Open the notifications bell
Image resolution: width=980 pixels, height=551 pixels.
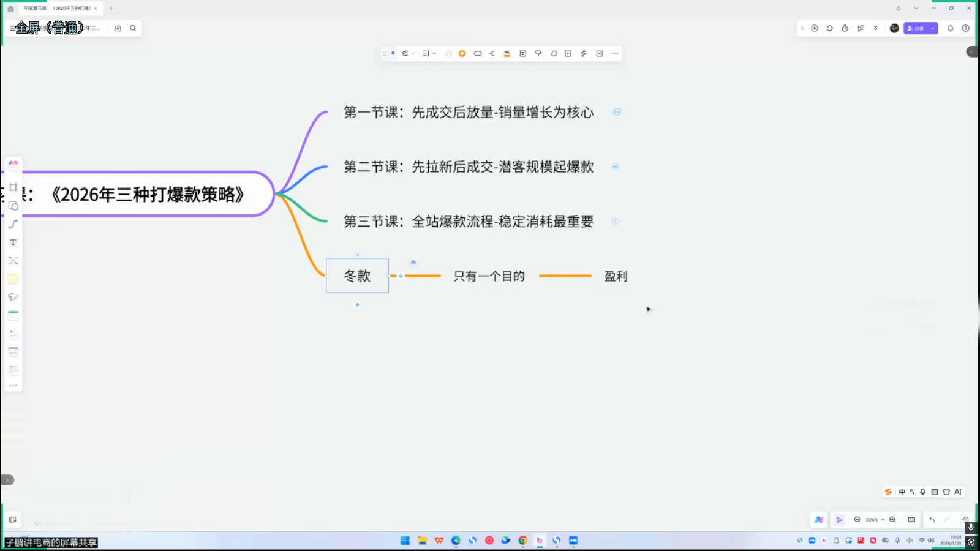(951, 28)
